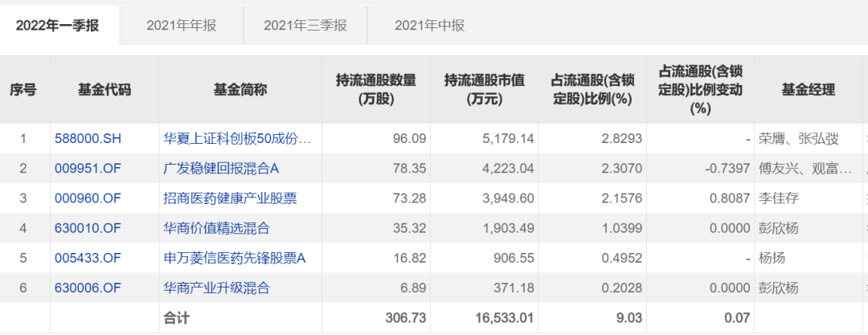Select share quantity cell 78.35
The height and width of the screenshot is (335, 868).
tap(410, 169)
